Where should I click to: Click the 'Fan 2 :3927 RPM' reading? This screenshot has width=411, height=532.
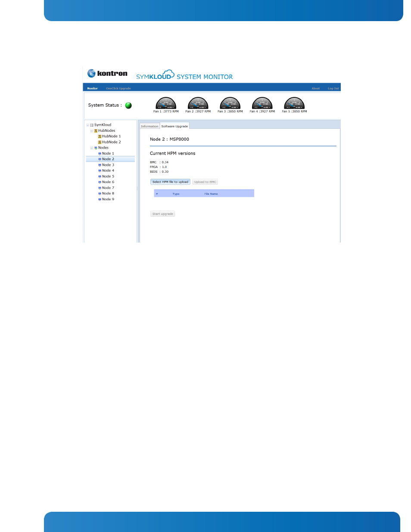(198, 112)
